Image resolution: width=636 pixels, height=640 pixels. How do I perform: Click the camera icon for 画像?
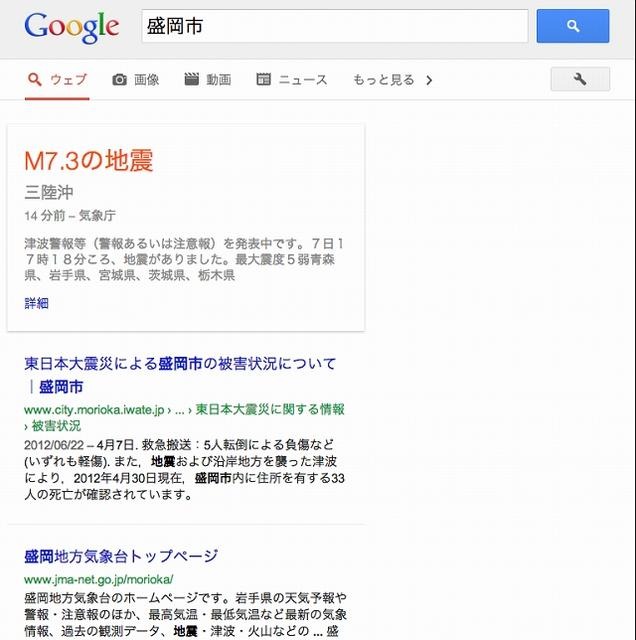pos(119,80)
